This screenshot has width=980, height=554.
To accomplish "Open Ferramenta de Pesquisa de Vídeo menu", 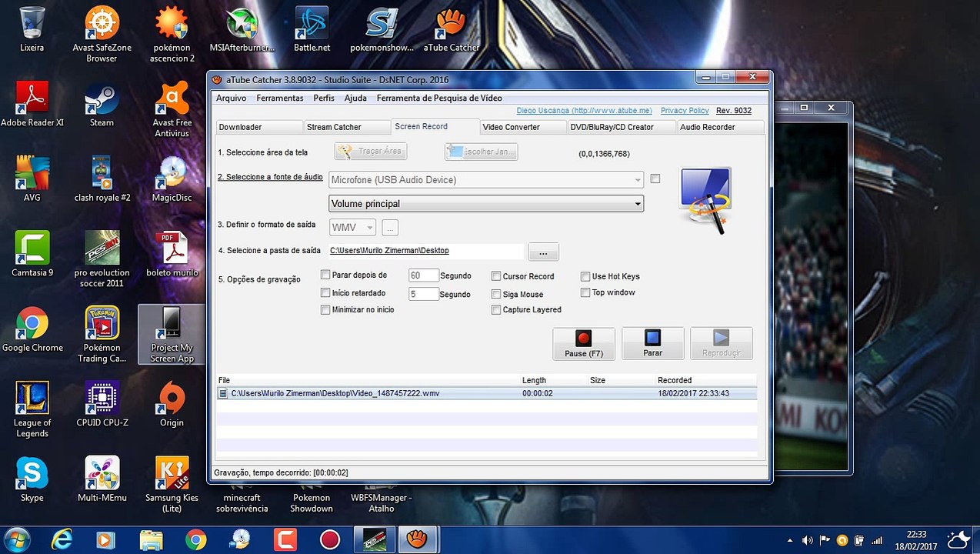I will (x=439, y=98).
